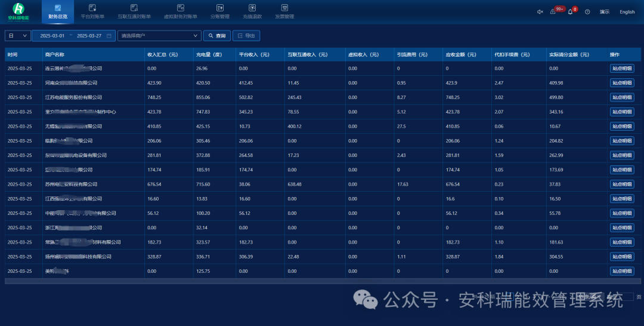The height and width of the screenshot is (326, 644).
Task: Switch to the 互联互通对账单 tab
Action: [134, 11]
